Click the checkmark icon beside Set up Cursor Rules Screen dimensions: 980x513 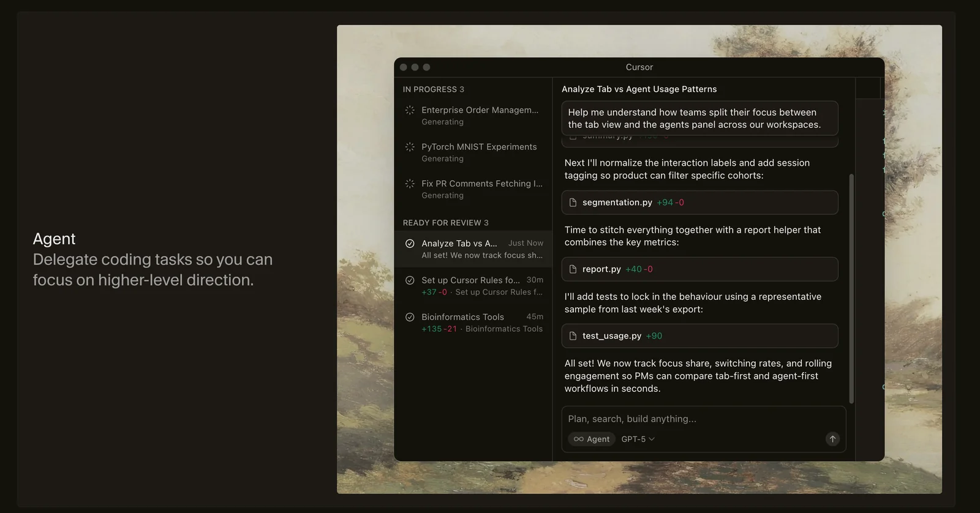point(410,280)
